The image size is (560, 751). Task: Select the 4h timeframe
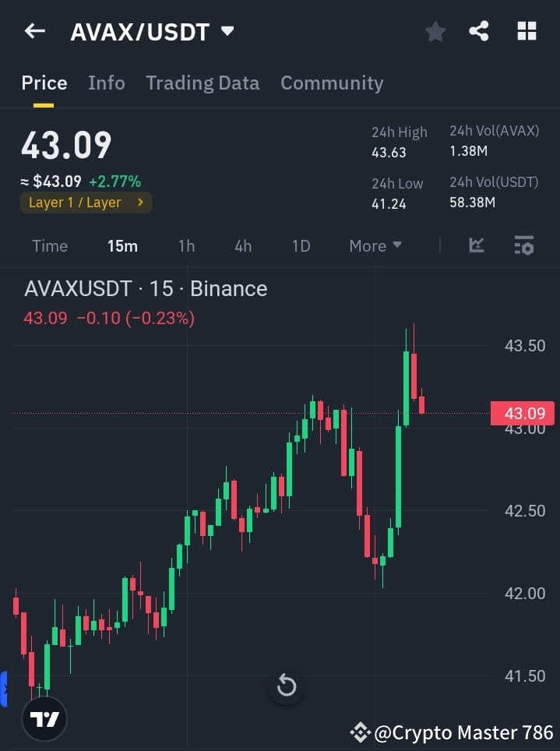(x=242, y=245)
